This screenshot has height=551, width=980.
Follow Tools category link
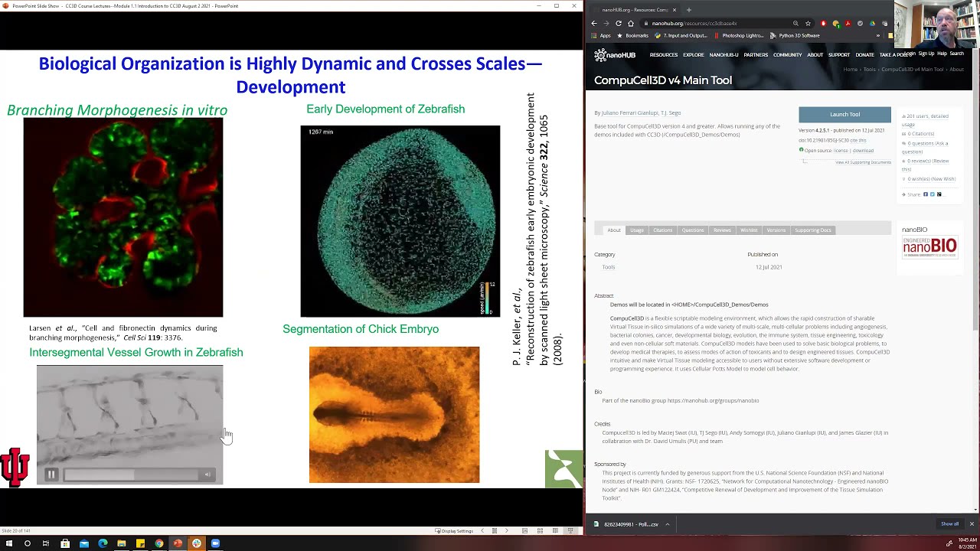point(609,267)
